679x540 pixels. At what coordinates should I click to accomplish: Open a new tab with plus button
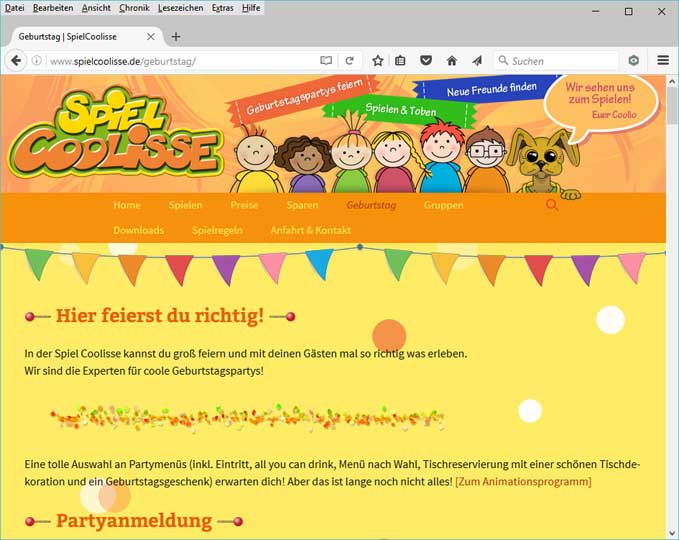pyautogui.click(x=176, y=37)
